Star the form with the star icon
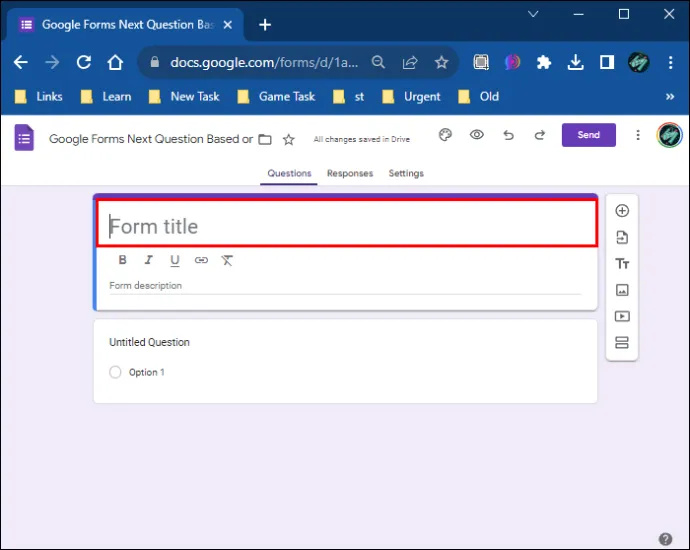 pos(289,139)
